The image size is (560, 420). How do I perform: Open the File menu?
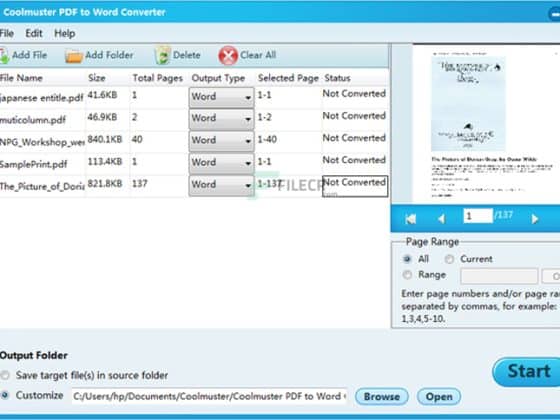[x=7, y=34]
